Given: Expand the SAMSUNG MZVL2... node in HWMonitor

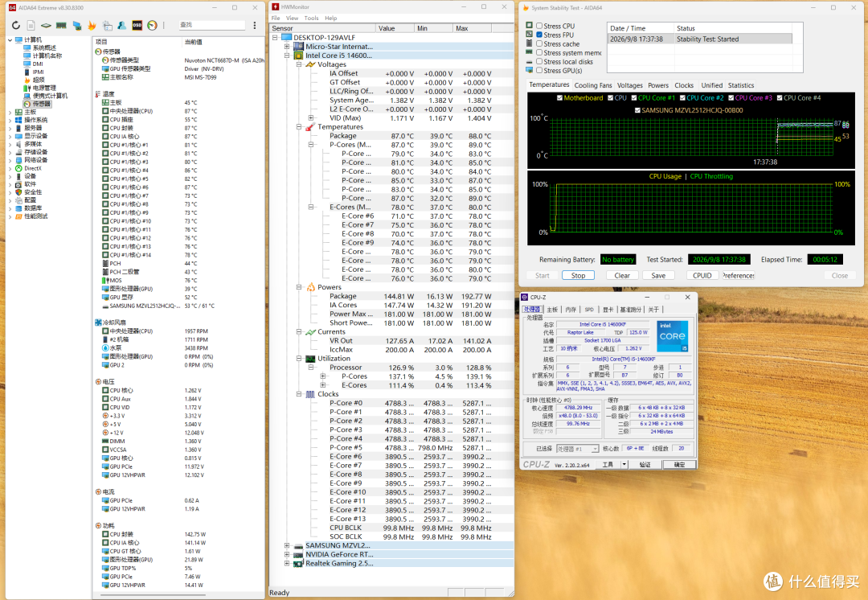Looking at the screenshot, I should [287, 545].
